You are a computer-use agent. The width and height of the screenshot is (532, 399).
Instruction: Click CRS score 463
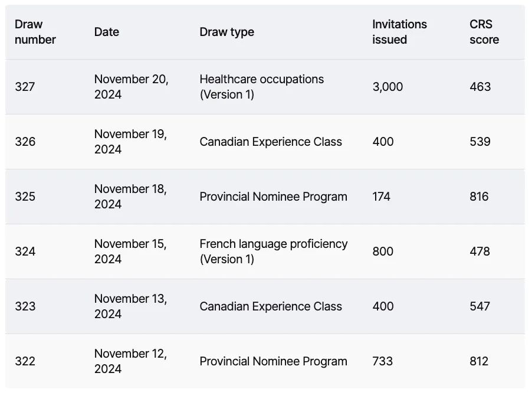click(480, 87)
